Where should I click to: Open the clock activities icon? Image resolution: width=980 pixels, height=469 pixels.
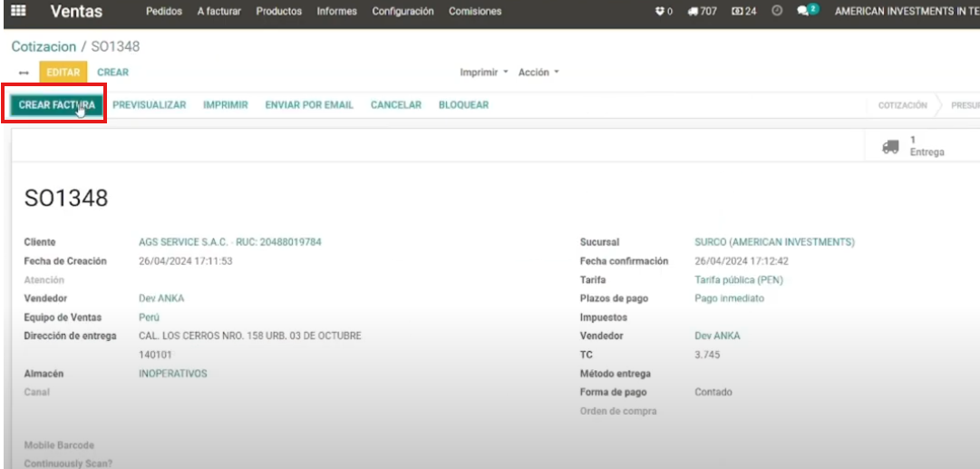(777, 12)
